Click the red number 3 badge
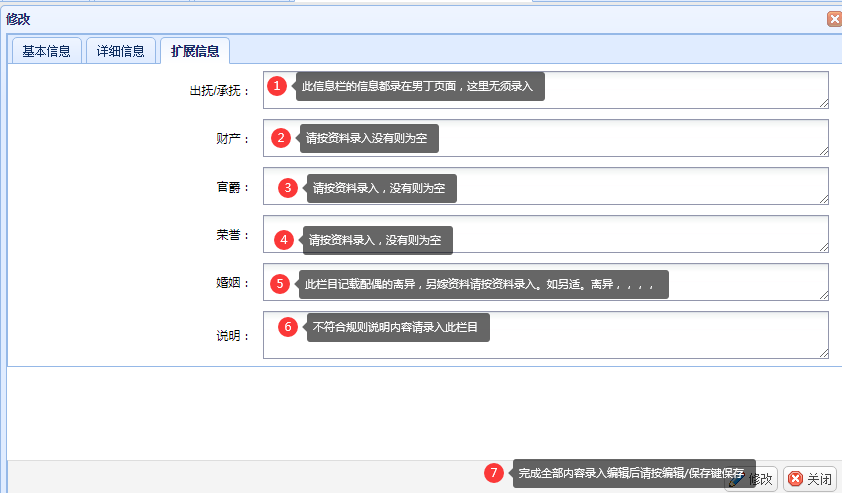Screen dimensions: 842x493 [x=287, y=187]
